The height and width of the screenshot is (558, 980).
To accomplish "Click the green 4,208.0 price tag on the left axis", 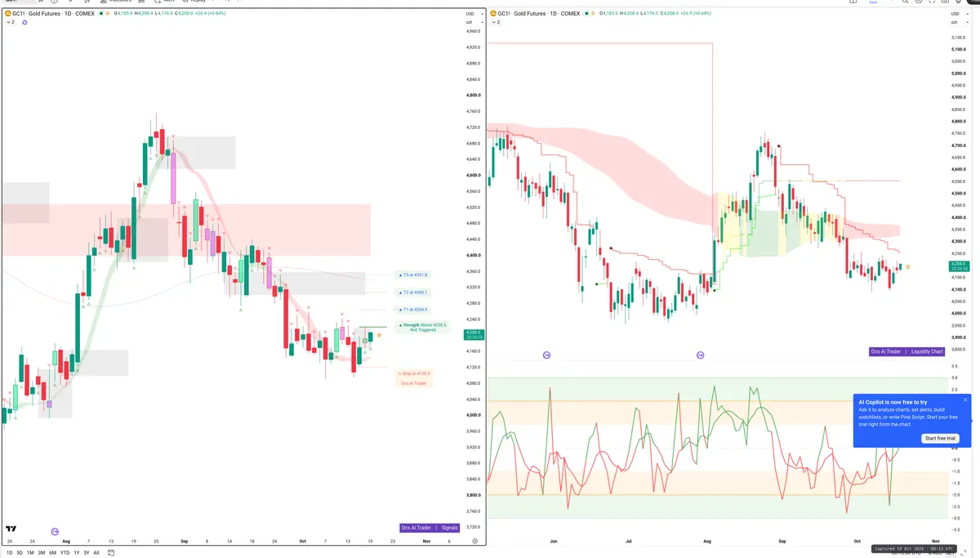I will (474, 333).
